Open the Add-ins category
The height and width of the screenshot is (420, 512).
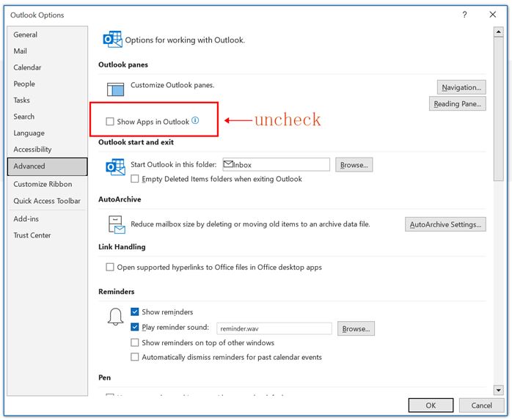click(48, 218)
